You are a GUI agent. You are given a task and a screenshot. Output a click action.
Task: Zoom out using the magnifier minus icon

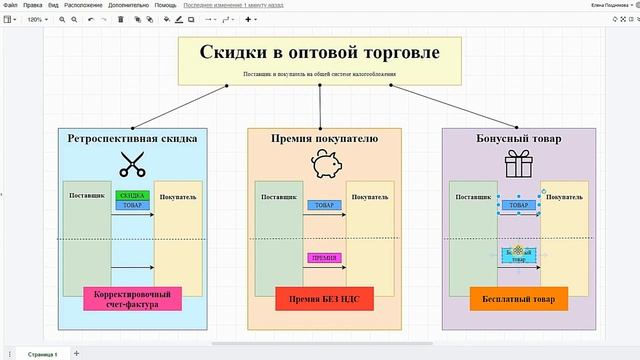[x=74, y=19]
